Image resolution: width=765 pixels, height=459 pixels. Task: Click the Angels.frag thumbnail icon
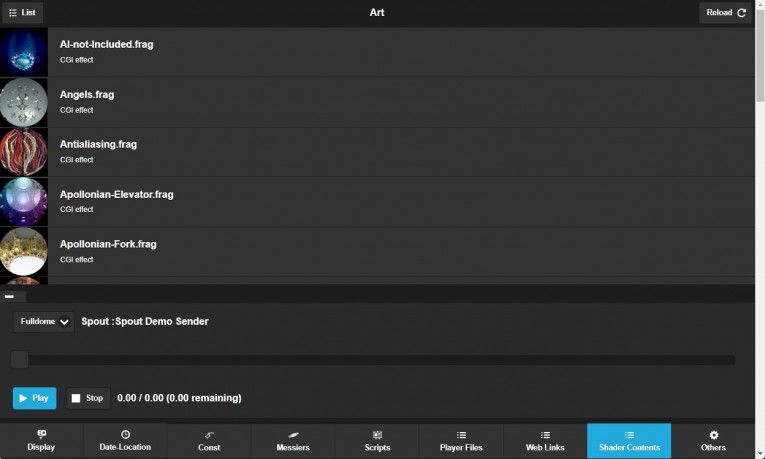[24, 102]
